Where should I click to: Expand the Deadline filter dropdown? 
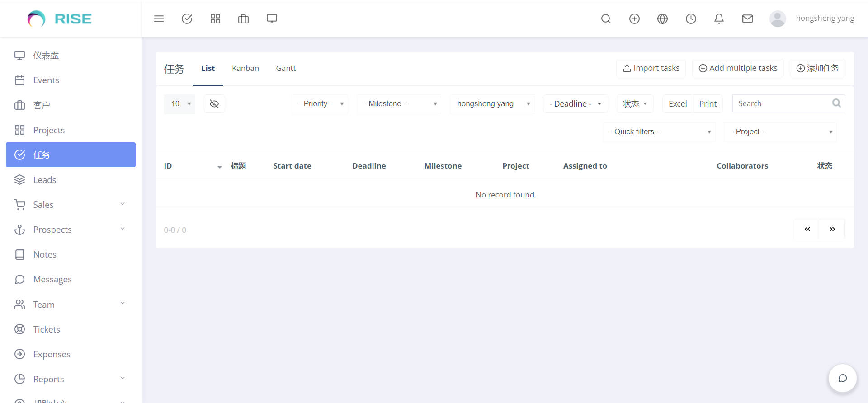coord(575,104)
